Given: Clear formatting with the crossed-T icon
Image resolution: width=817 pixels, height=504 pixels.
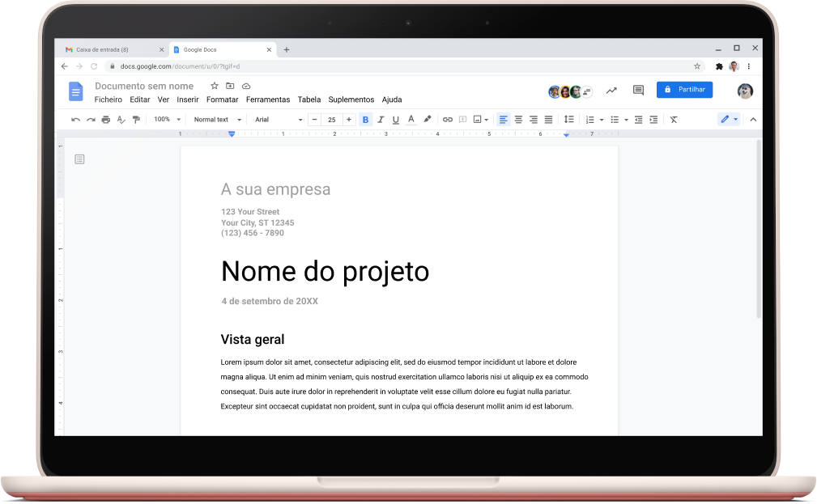Looking at the screenshot, I should [674, 120].
